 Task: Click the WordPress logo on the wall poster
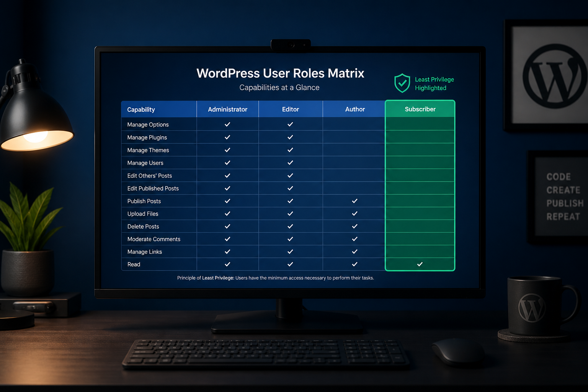click(x=555, y=76)
